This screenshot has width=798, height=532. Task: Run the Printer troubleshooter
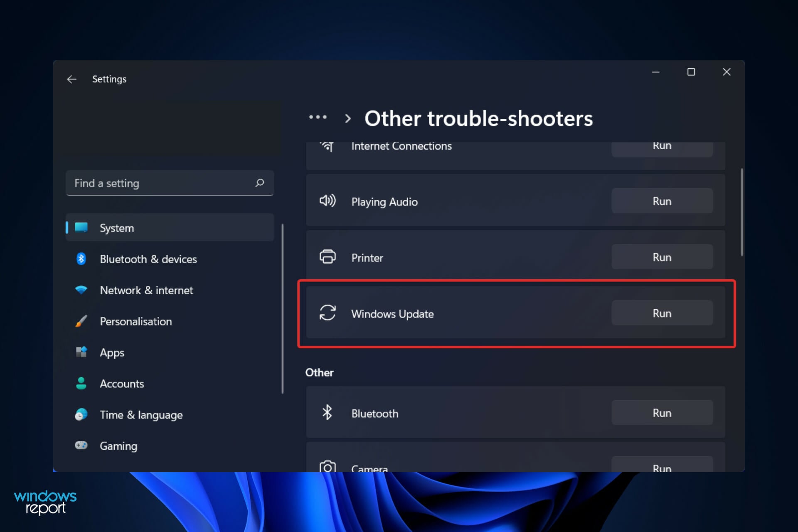tap(662, 257)
